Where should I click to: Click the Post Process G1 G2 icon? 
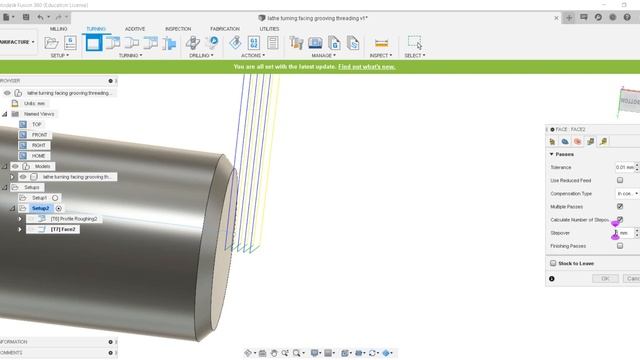tap(254, 43)
